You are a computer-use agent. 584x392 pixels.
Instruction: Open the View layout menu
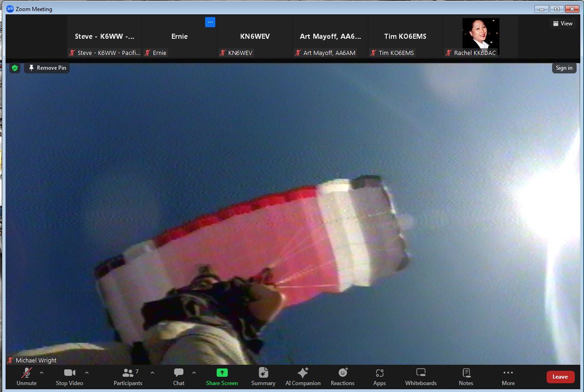(x=562, y=24)
